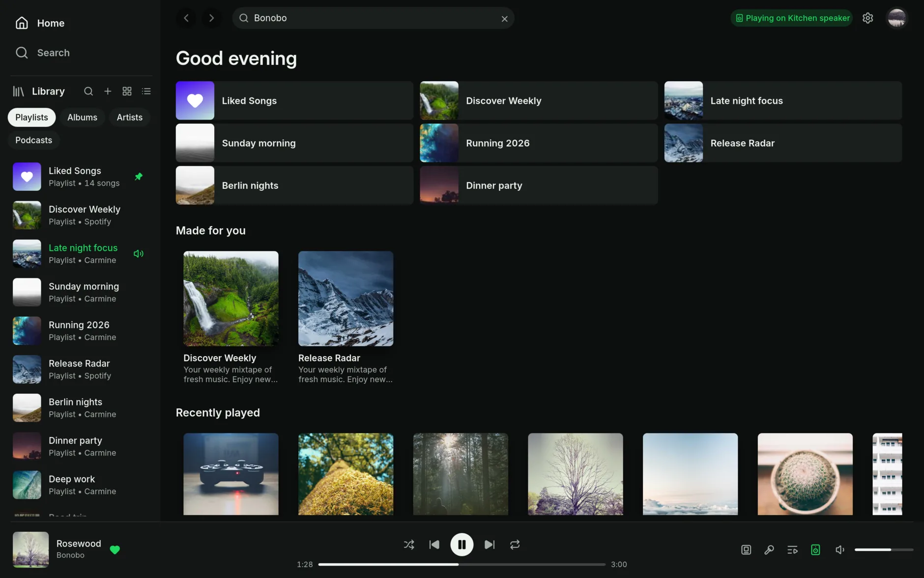Open Sunday morning shortcut card
924x578 pixels.
coord(294,143)
